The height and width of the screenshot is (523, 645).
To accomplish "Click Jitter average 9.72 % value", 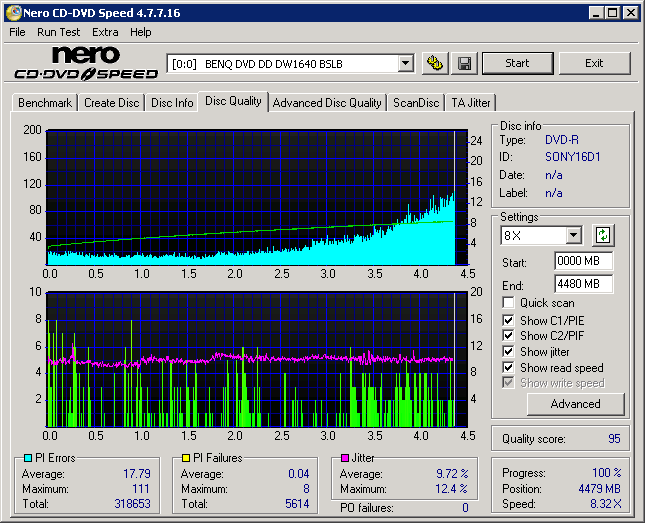I will point(452,474).
